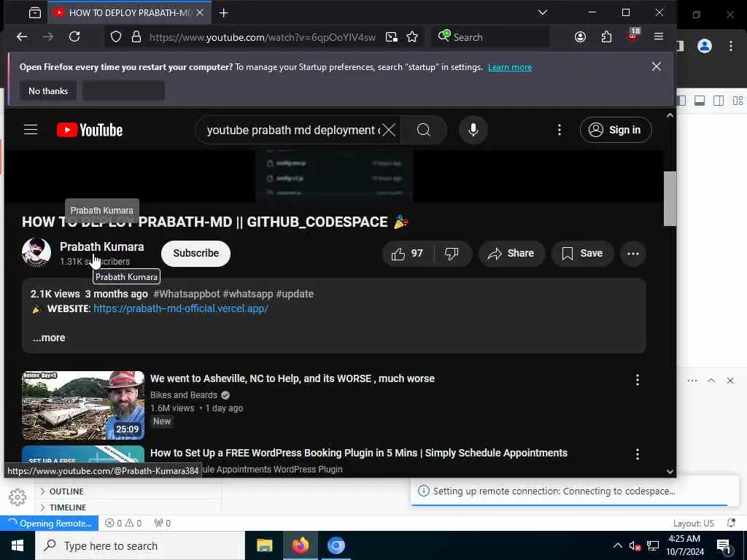Viewport: 747px width, 560px height.
Task: Open options menu for WordPress Booking video
Action: [x=637, y=454]
